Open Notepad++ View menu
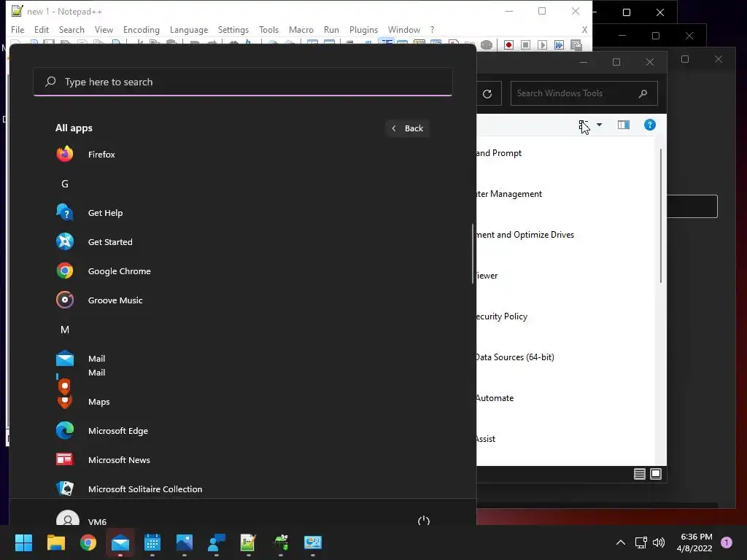The width and height of the screenshot is (747, 560). [x=104, y=29]
